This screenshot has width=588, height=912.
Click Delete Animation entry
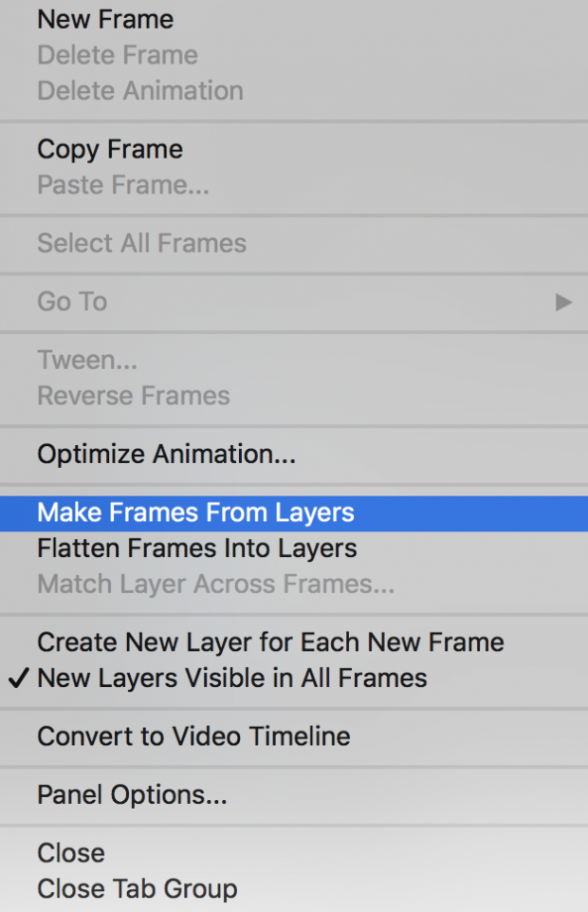click(x=139, y=91)
